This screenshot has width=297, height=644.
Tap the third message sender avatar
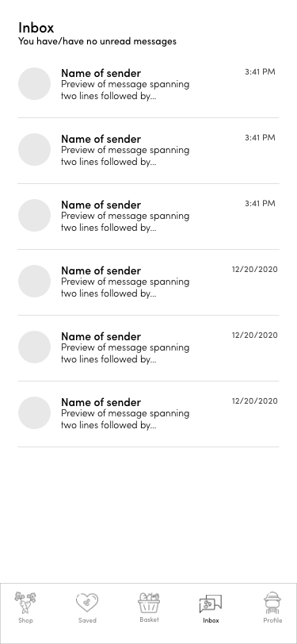[35, 215]
